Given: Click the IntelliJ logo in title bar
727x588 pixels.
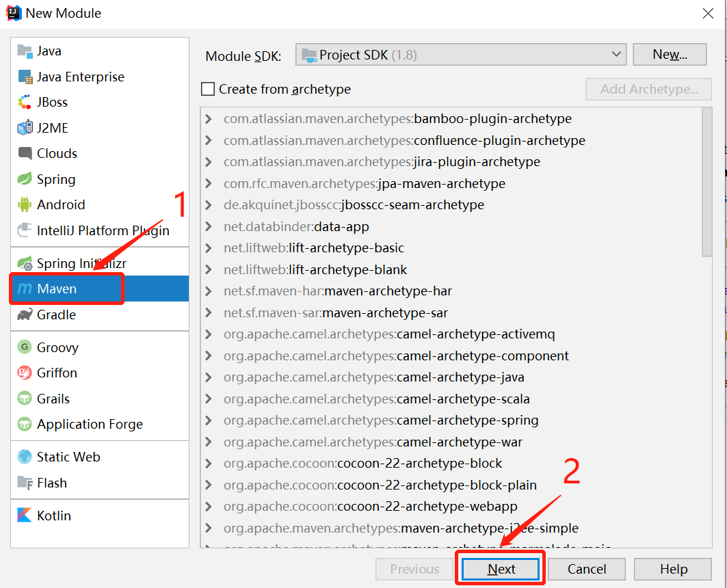Looking at the screenshot, I should coord(14,13).
